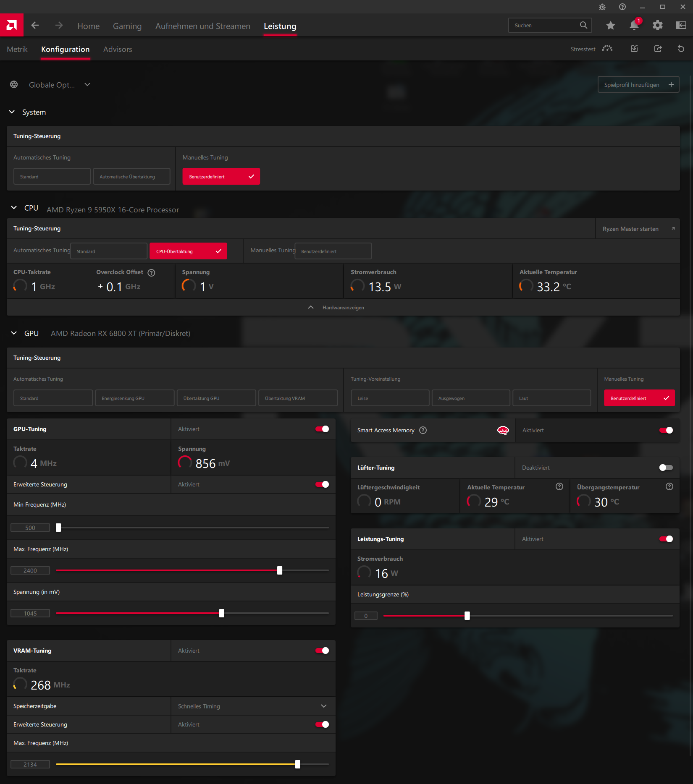Image resolution: width=693 pixels, height=784 pixels.
Task: Click external link arrow of Ryzen Master
Action: pos(673,229)
